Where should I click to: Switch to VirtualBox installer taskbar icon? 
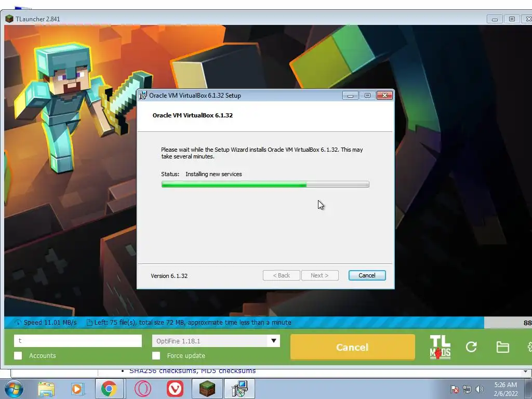(x=240, y=389)
